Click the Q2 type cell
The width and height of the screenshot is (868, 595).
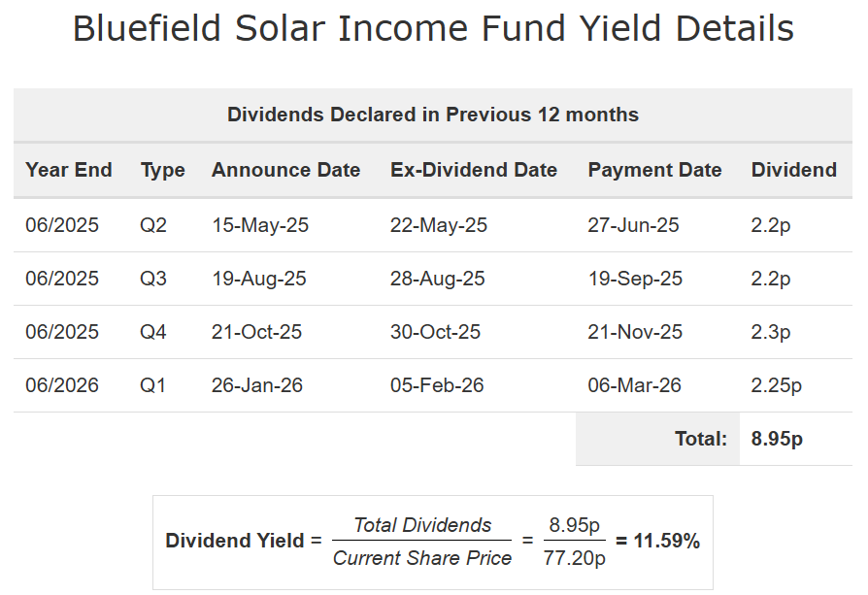click(x=153, y=225)
